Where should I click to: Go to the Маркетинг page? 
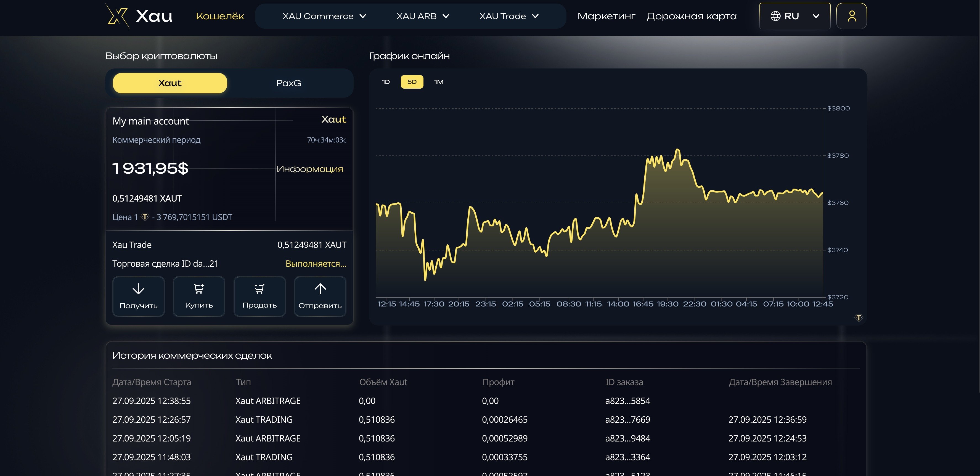click(606, 16)
